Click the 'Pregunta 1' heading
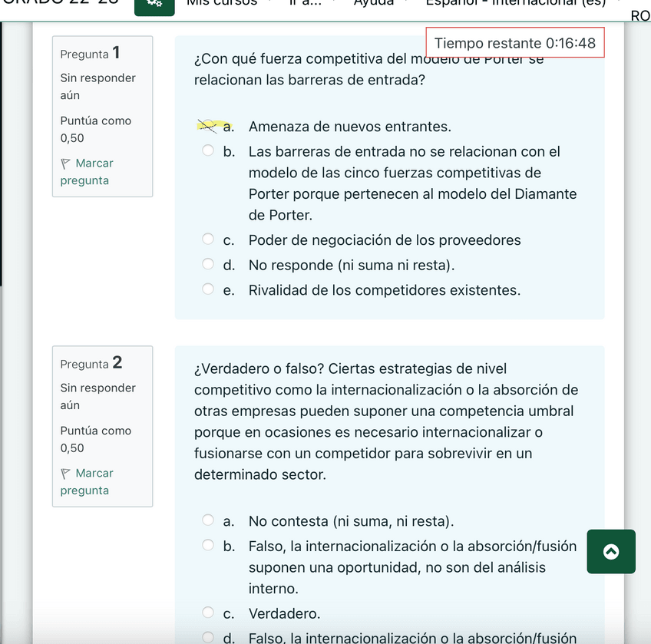This screenshot has height=644, width=651. (90, 53)
